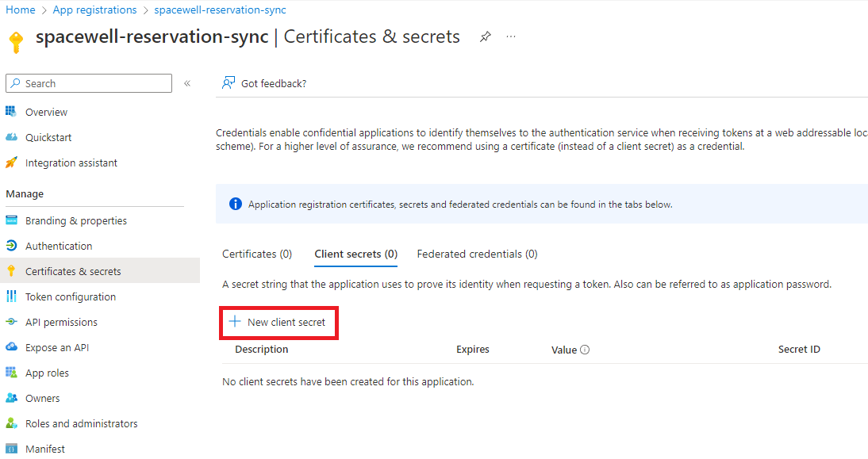Click the sidebar Search input field
This screenshot has height=459, width=868.
click(89, 83)
